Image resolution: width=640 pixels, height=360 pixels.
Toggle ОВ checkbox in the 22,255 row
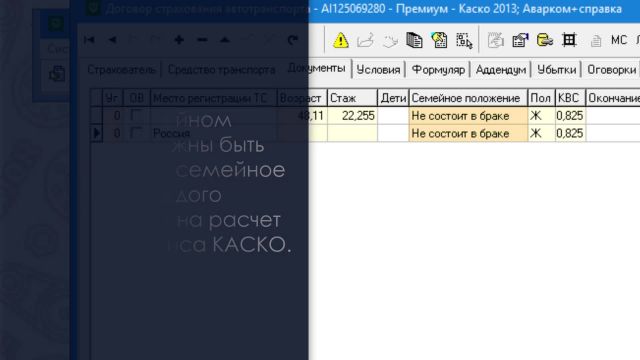136,116
